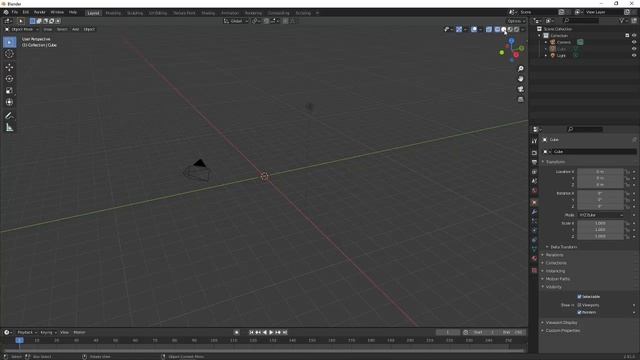The height and width of the screenshot is (360, 640).
Task: Click the zoom view magnifier icon
Action: (x=520, y=69)
